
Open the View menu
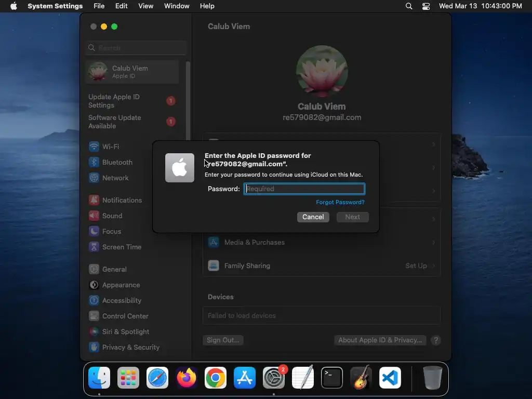point(145,6)
